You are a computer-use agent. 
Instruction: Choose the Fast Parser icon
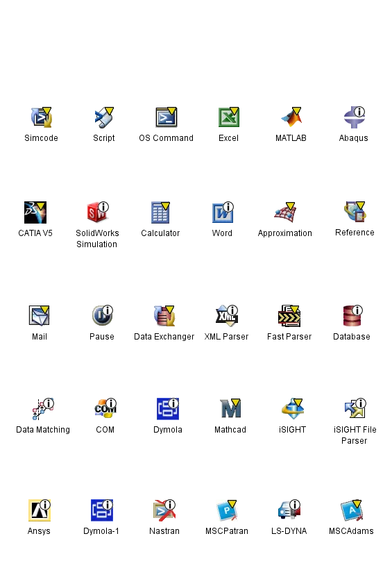point(289,316)
